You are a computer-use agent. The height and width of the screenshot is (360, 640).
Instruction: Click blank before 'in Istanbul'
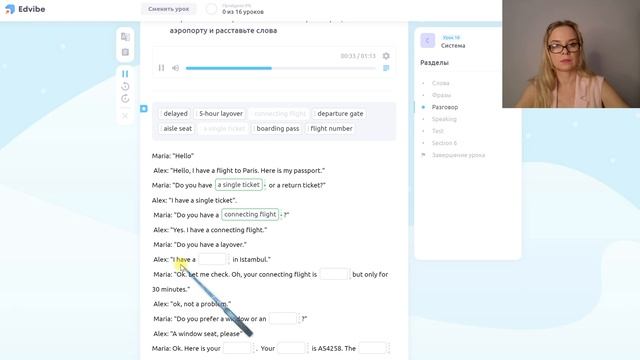(x=213, y=259)
